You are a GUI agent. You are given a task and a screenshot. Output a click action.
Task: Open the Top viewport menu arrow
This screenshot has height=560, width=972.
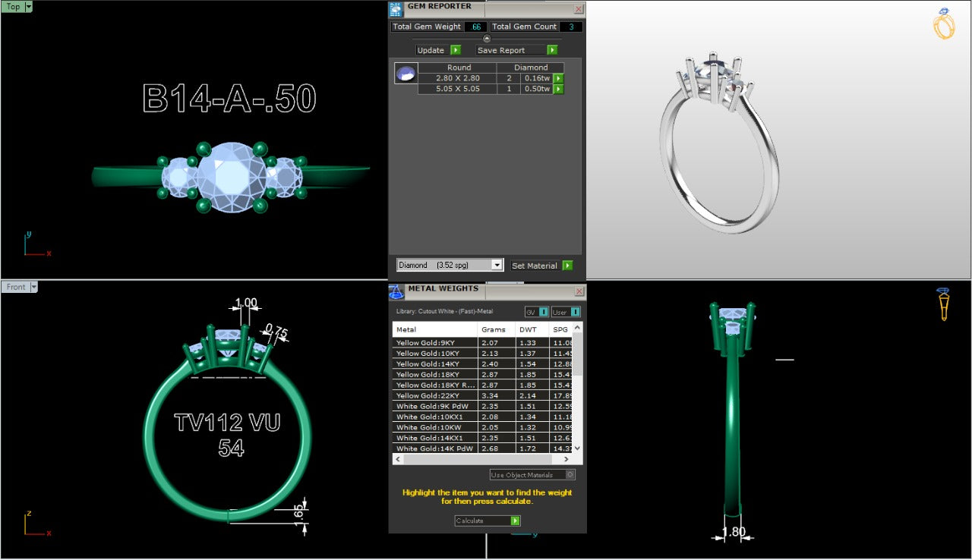[29, 7]
